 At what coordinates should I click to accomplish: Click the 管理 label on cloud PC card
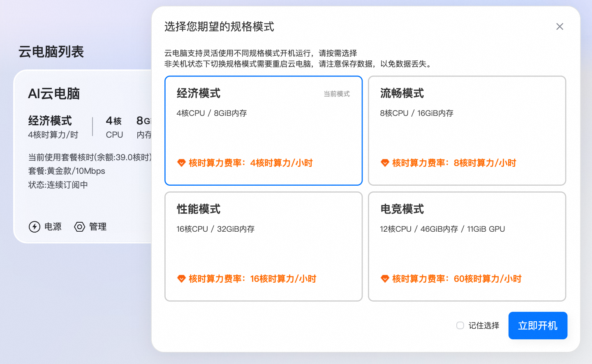98,227
